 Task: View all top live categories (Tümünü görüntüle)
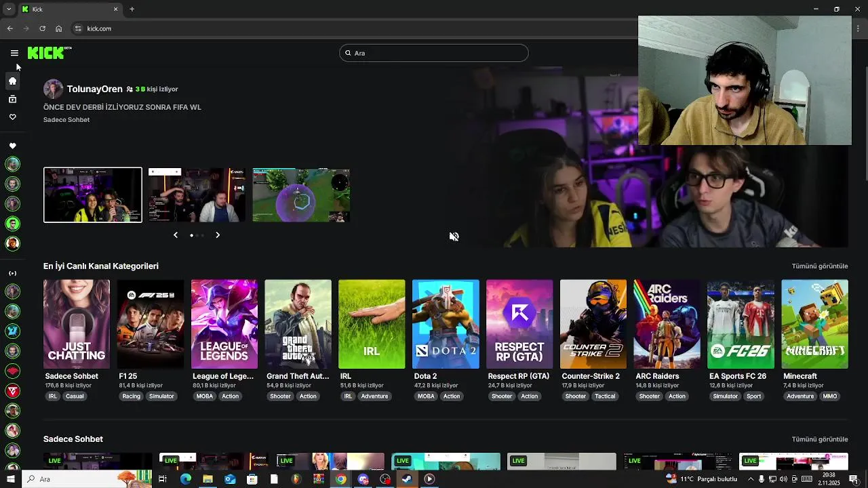pos(820,266)
